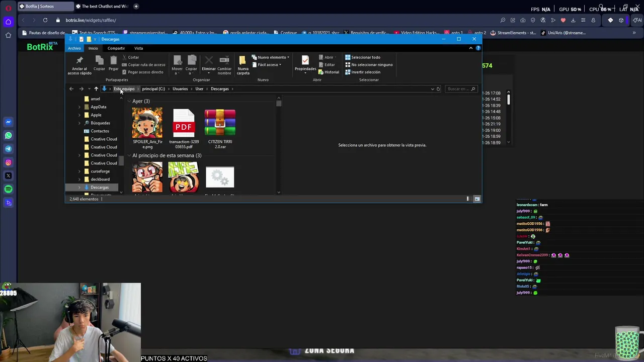
Task: Click Seleccionar todo
Action: click(363, 57)
